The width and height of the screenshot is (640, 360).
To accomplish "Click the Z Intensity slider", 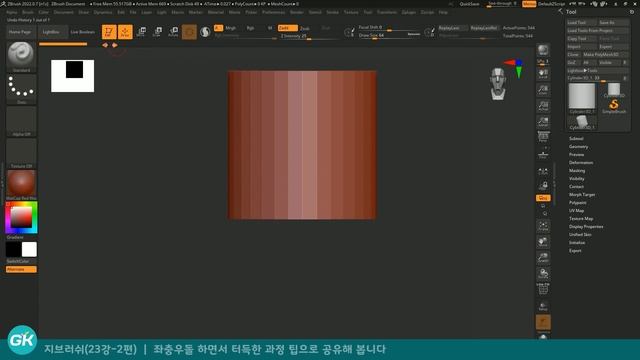I will click(x=308, y=36).
